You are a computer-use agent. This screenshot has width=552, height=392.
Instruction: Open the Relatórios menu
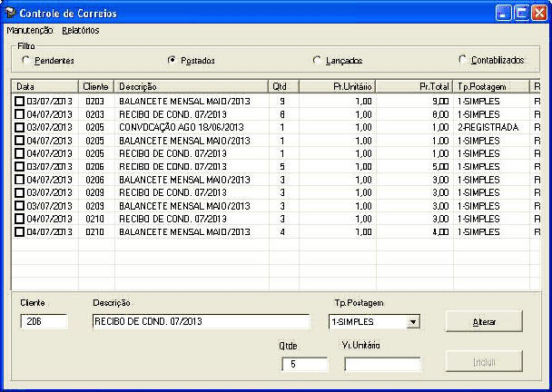(x=81, y=30)
